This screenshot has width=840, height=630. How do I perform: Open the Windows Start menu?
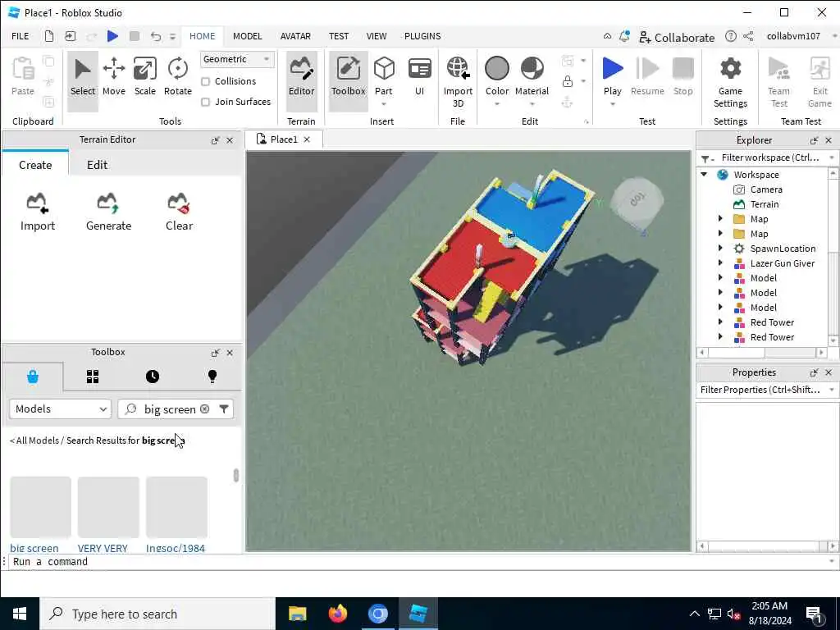point(20,614)
